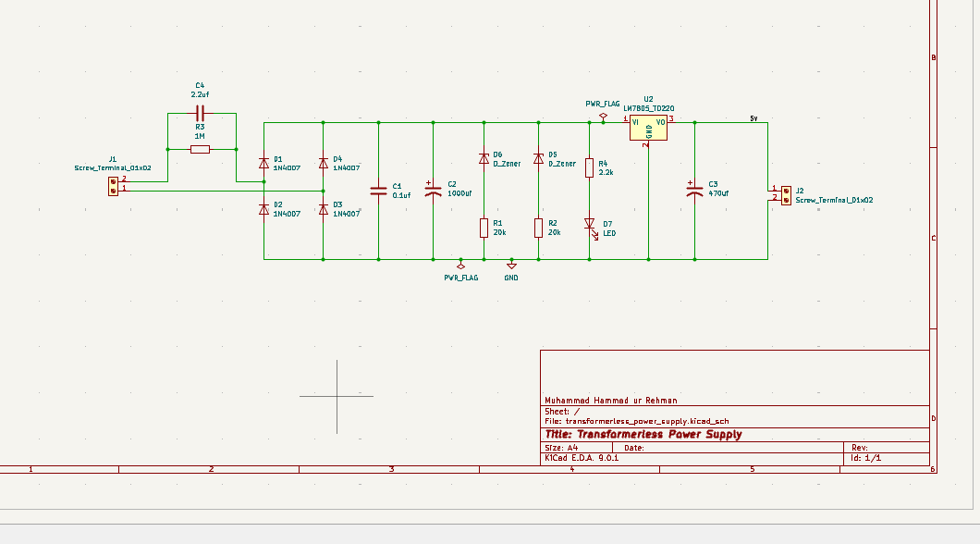Select the C1 capacitor symbol

coord(378,191)
